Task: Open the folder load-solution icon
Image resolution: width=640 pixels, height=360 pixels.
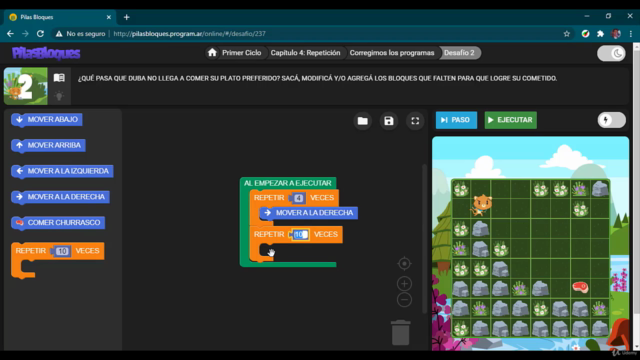Action: tap(362, 121)
